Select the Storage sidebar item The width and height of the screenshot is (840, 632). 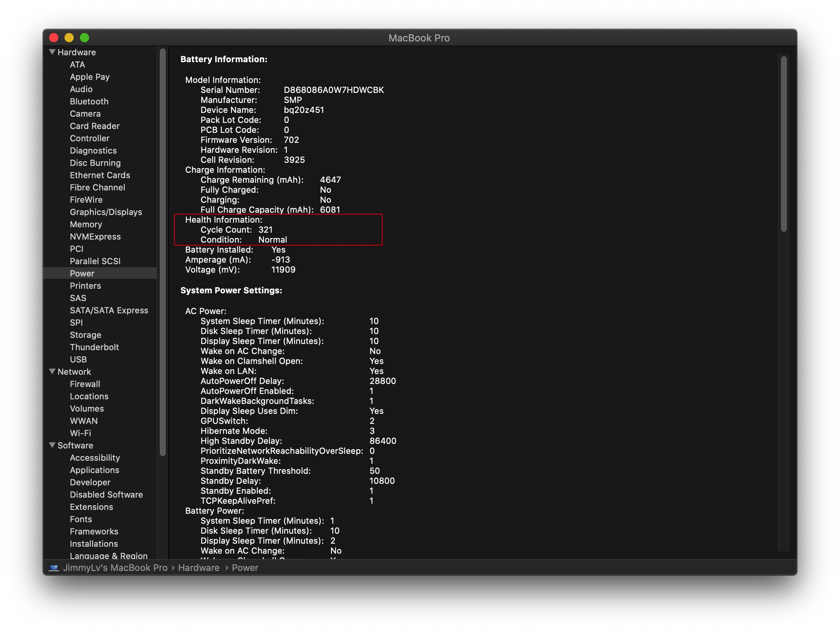tap(85, 335)
